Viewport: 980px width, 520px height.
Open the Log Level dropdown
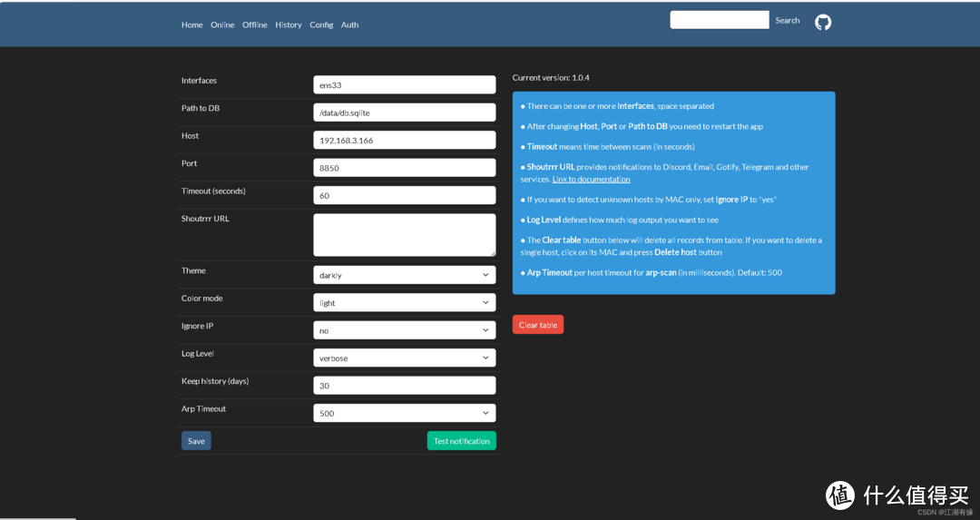click(404, 358)
